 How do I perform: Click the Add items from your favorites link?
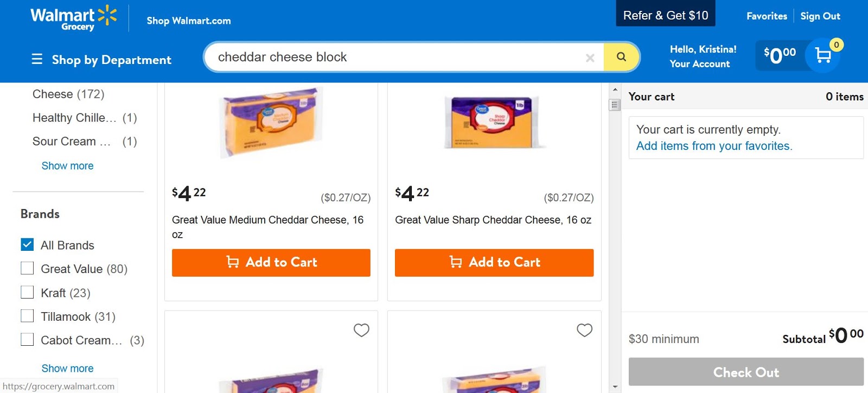(714, 146)
